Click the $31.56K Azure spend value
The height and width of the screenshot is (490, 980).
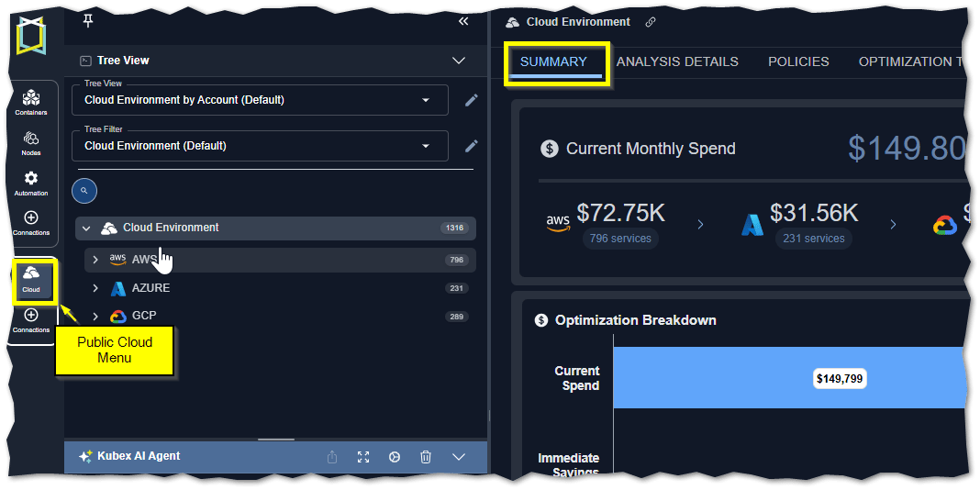(814, 214)
